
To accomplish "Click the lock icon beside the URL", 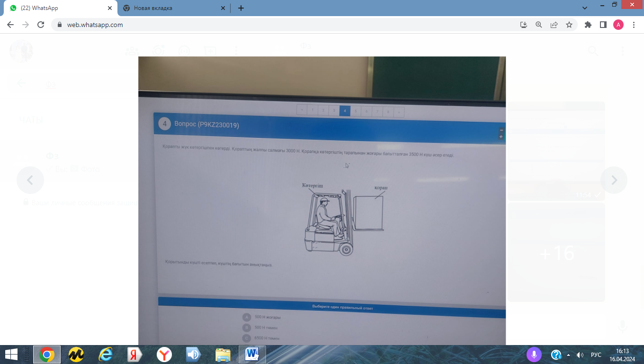I will (59, 25).
